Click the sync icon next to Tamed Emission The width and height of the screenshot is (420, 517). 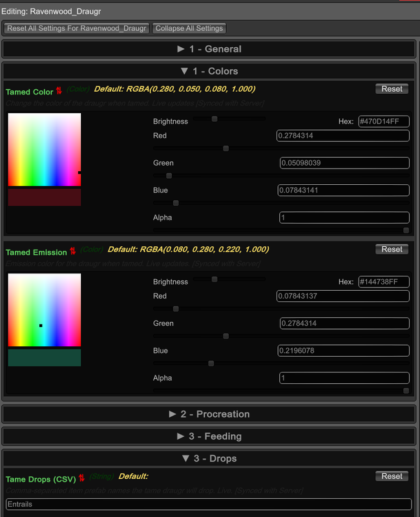(73, 251)
